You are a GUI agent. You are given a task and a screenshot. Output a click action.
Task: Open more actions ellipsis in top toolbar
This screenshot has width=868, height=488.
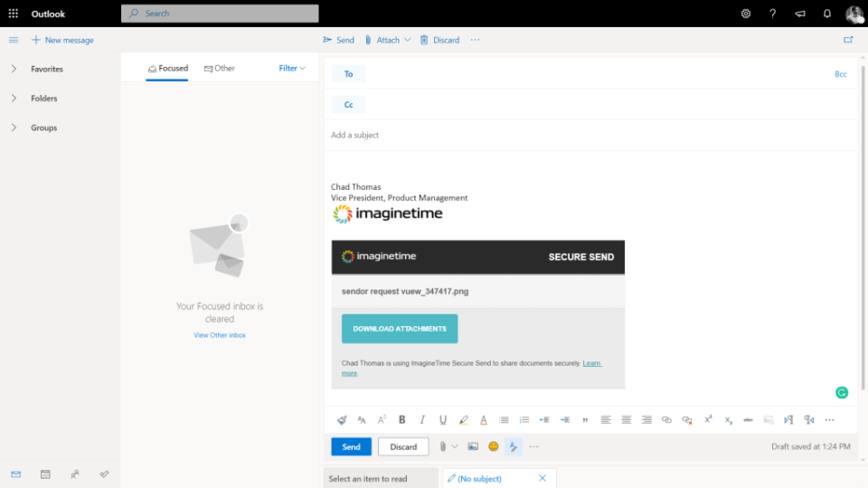[475, 40]
